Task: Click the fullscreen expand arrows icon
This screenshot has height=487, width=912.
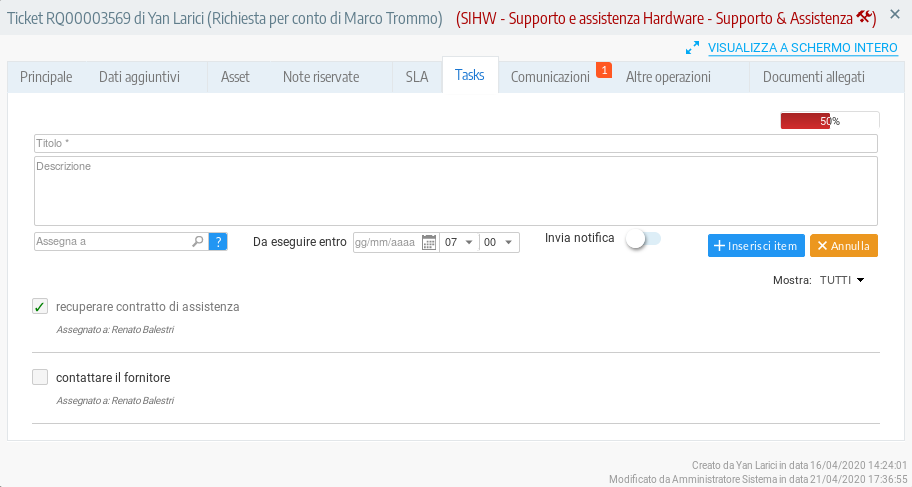Action: click(692, 47)
